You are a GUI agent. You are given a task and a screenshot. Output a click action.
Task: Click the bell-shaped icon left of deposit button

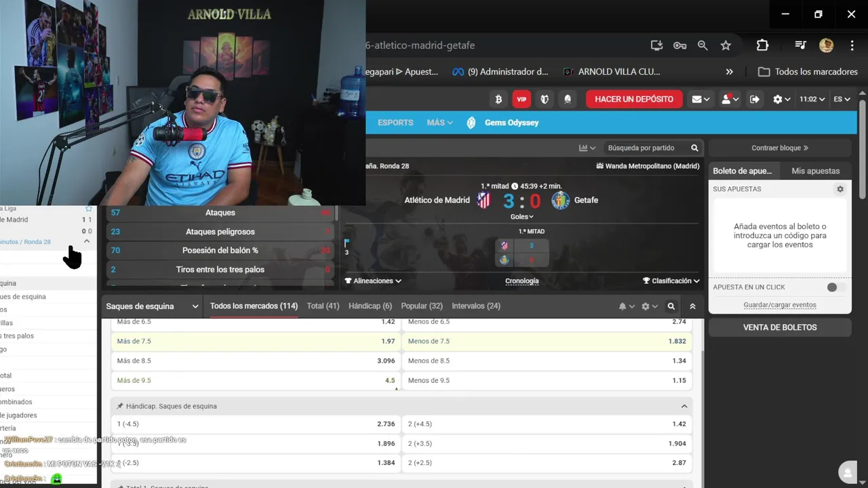(x=568, y=99)
